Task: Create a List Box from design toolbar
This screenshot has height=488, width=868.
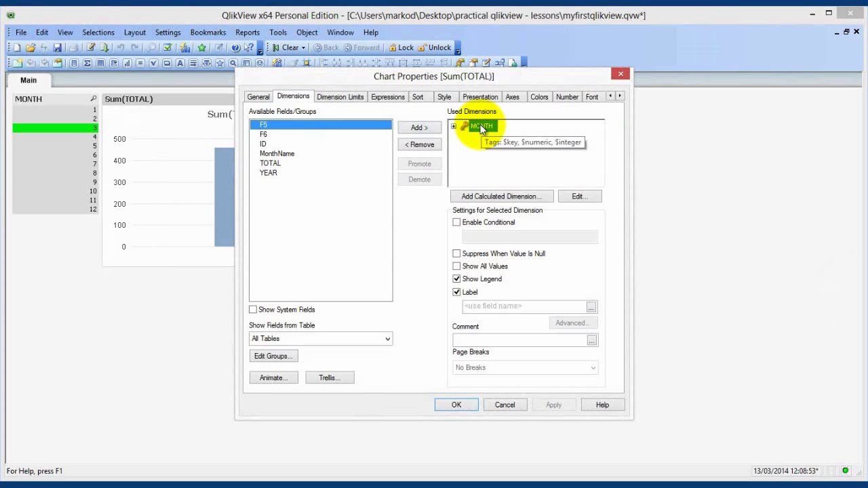Action: pos(74,63)
